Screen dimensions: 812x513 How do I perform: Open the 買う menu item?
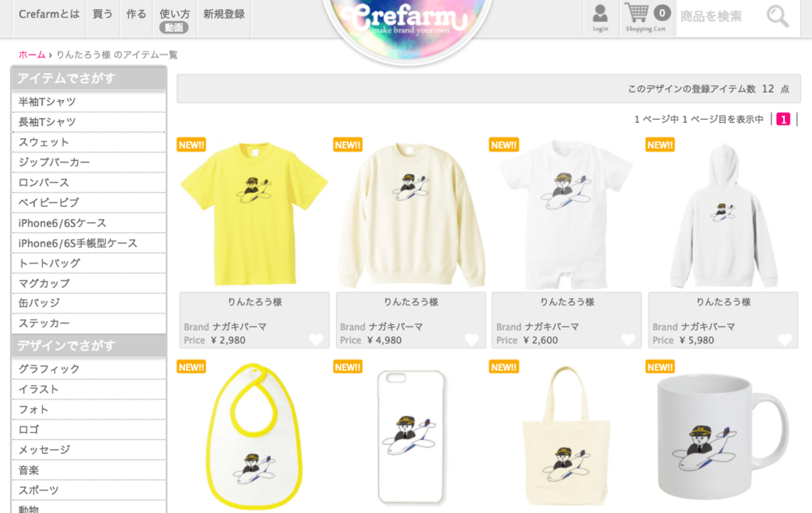103,14
